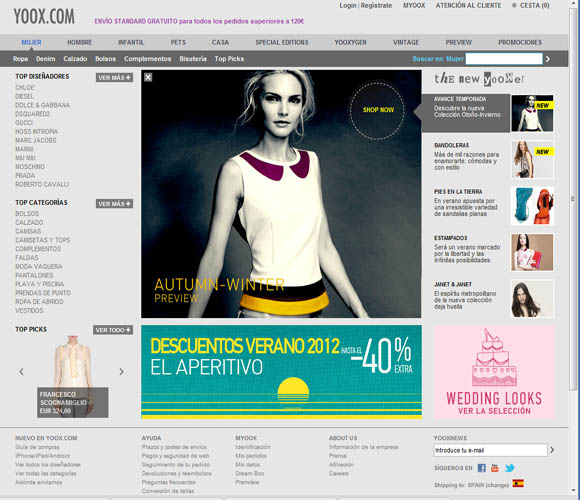Select designer Dolce & Gabbana
Image resolution: width=580 pixels, height=500 pixels.
pyautogui.click(x=43, y=105)
